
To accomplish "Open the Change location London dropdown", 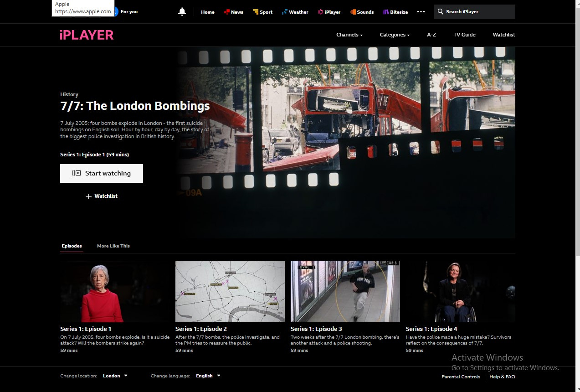I will tap(115, 376).
